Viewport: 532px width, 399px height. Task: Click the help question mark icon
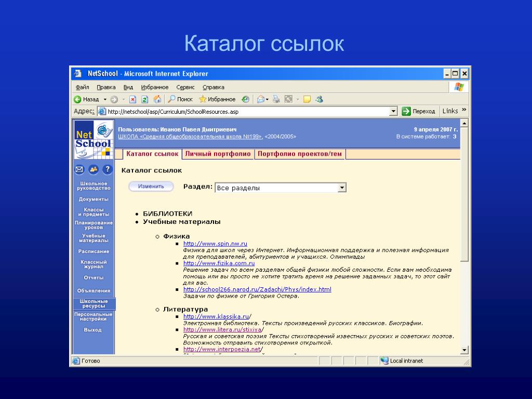(x=108, y=169)
